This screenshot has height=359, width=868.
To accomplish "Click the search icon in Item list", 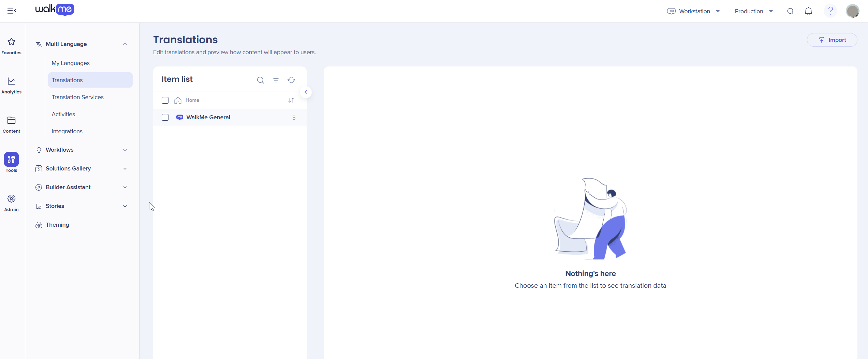I will (261, 80).
